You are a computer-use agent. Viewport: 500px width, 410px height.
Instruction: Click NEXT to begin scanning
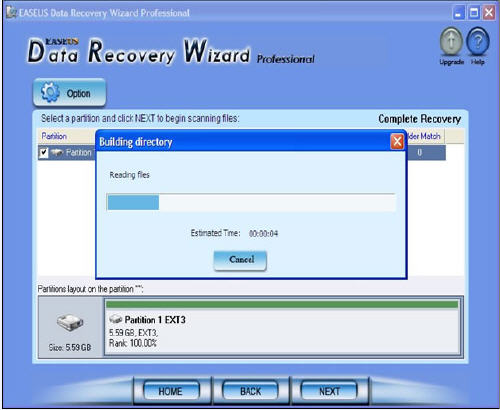coord(329,391)
